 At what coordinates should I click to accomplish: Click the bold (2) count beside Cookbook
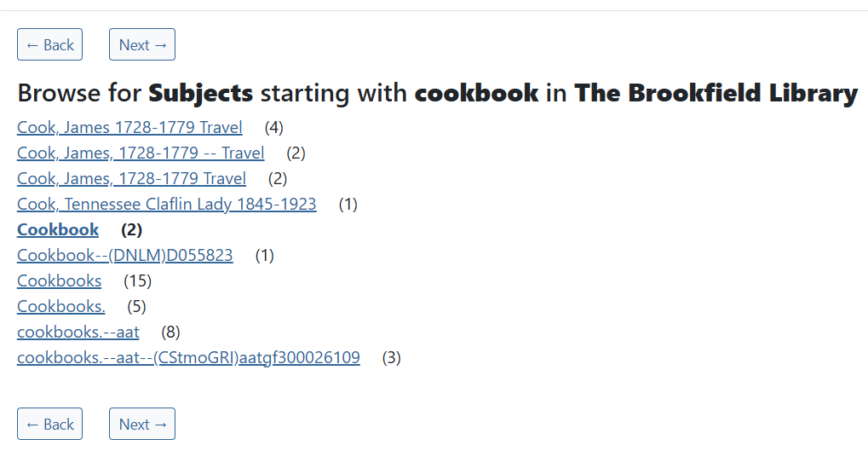click(x=131, y=230)
